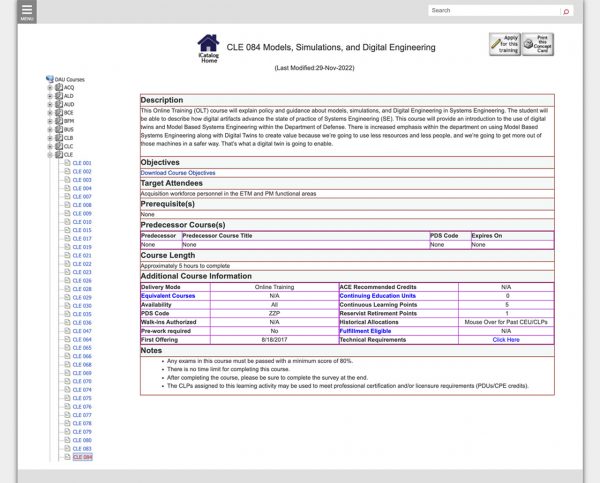Click the page icon beside CLE 065

pyautogui.click(x=67, y=348)
